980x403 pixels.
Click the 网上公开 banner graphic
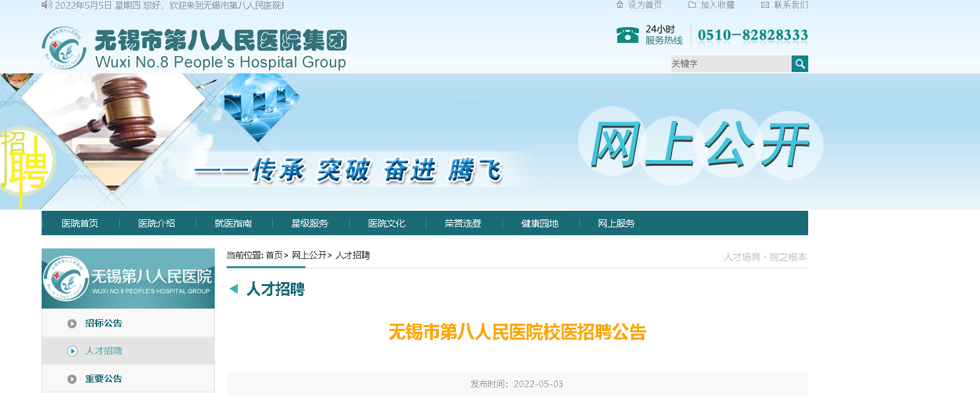tap(700, 145)
